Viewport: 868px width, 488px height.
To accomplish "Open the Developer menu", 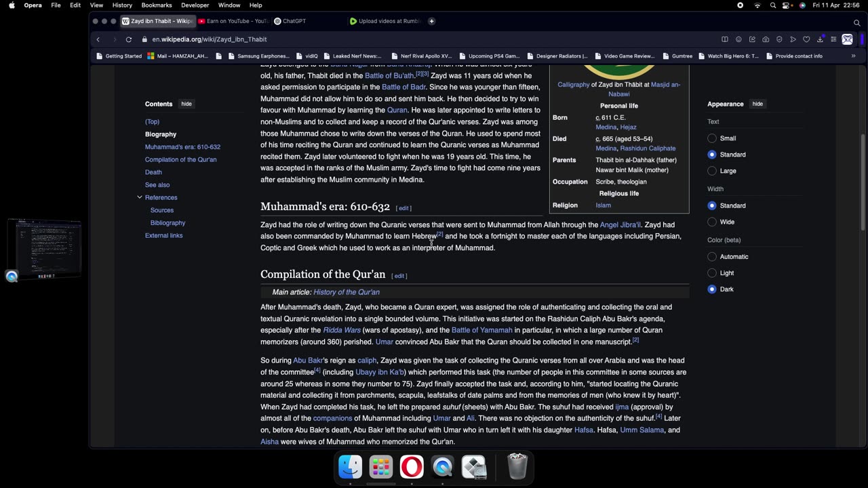I will (195, 5).
